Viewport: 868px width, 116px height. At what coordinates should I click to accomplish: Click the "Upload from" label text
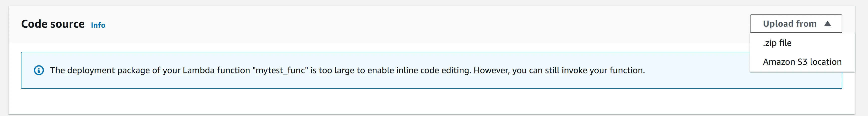click(789, 24)
